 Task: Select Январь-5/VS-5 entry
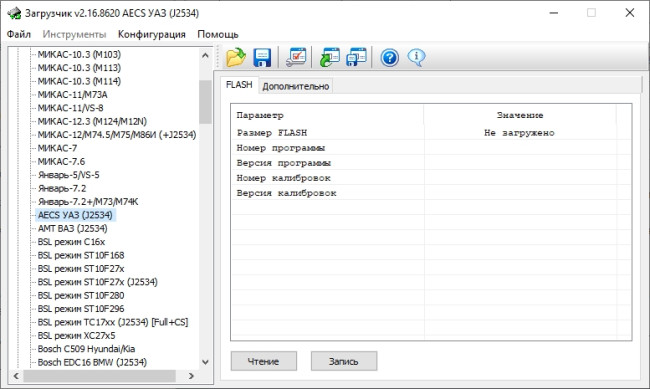69,175
